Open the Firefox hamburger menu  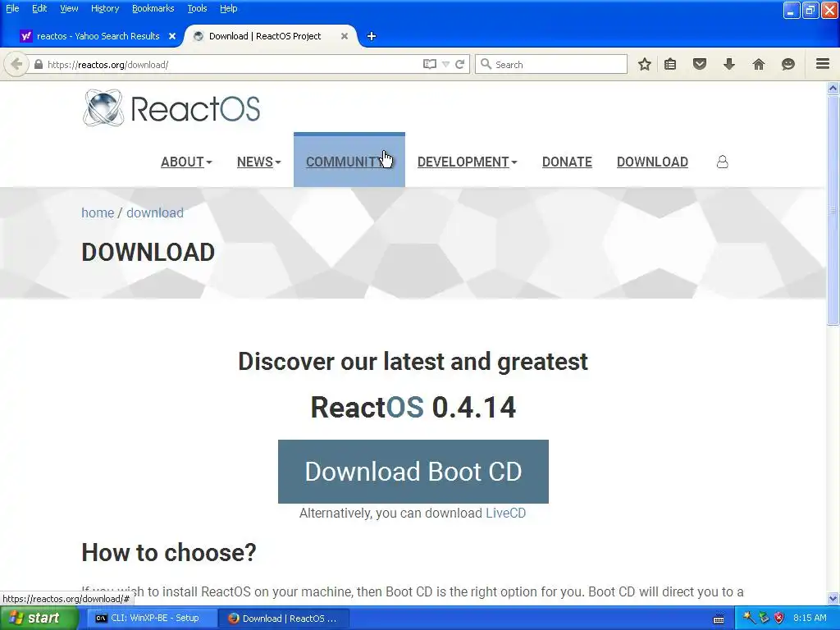pyautogui.click(x=823, y=64)
